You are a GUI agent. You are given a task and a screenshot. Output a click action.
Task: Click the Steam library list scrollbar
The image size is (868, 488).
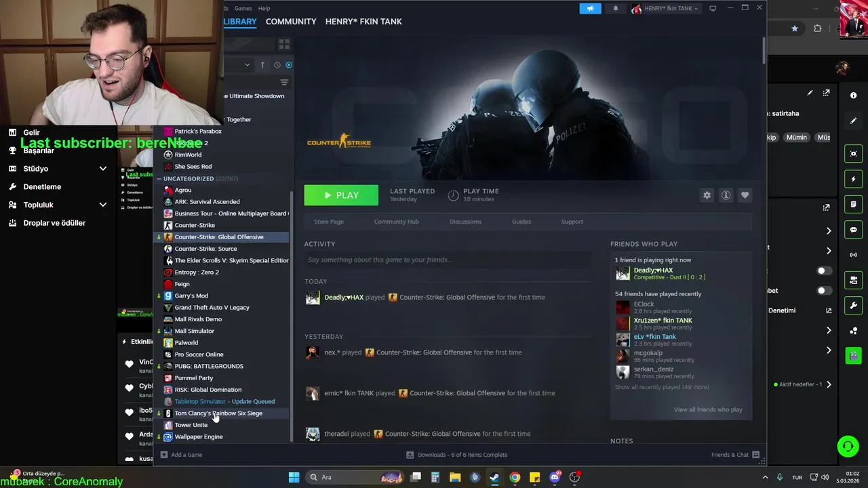[x=292, y=316]
